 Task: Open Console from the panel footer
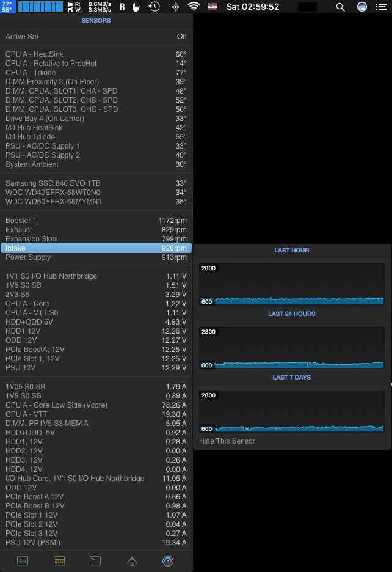[x=59, y=560]
